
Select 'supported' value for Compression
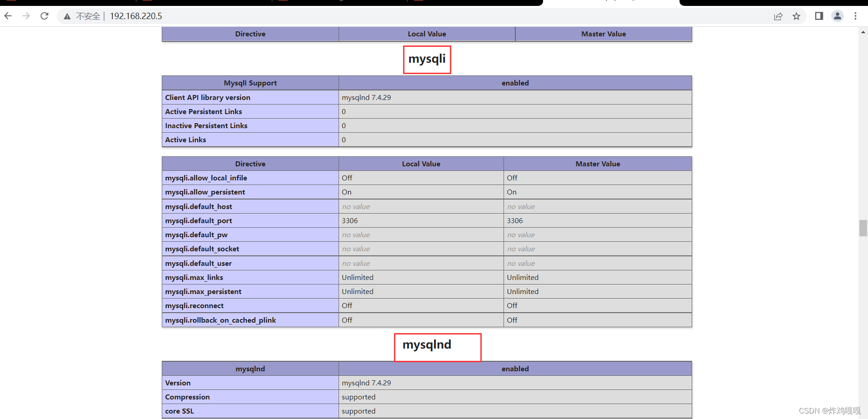click(359, 397)
